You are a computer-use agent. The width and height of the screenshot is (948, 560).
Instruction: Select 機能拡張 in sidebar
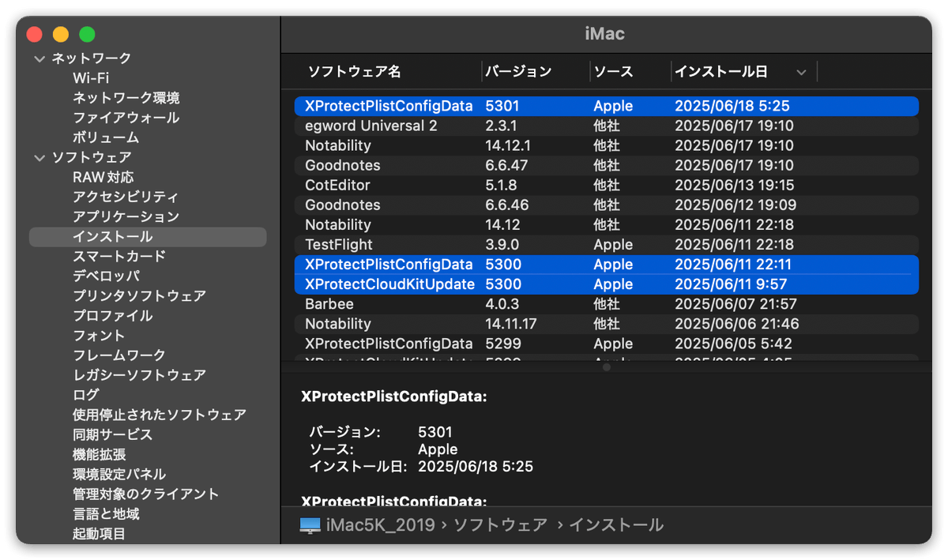point(100,455)
